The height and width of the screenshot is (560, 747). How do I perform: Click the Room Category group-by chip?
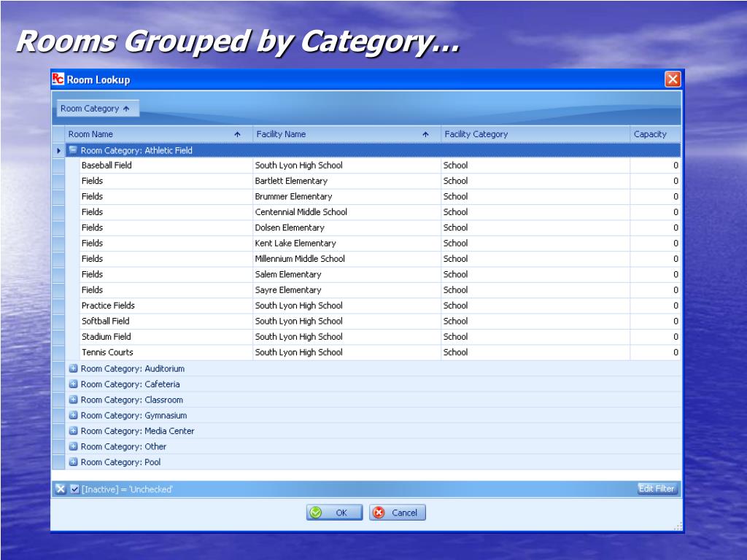[98, 109]
